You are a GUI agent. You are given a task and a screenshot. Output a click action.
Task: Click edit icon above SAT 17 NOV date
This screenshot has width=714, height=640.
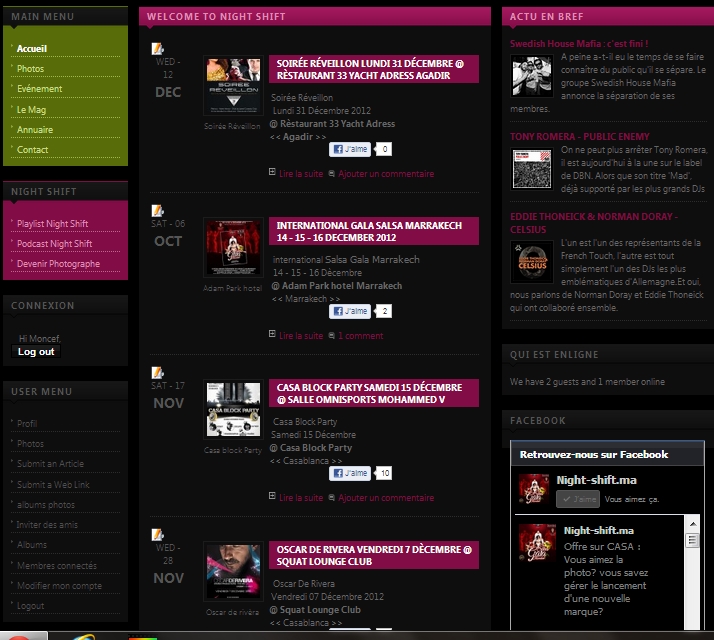tap(158, 373)
